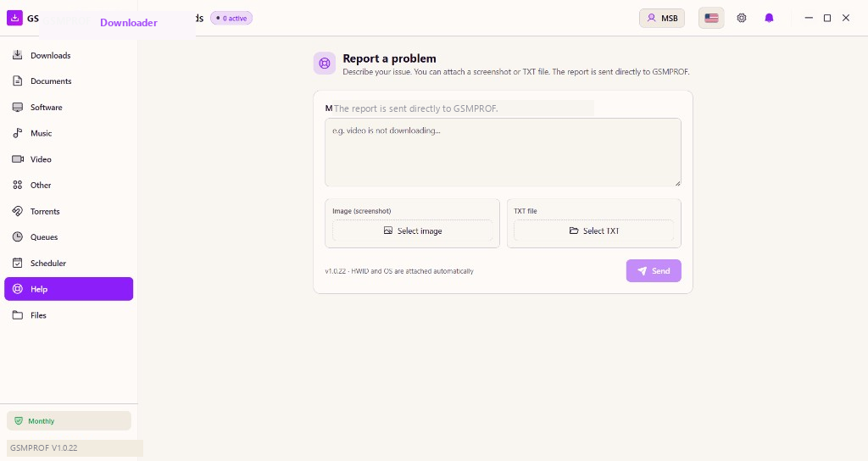Open the MSB user account button
Viewport: 868px width, 461px height.
point(662,19)
